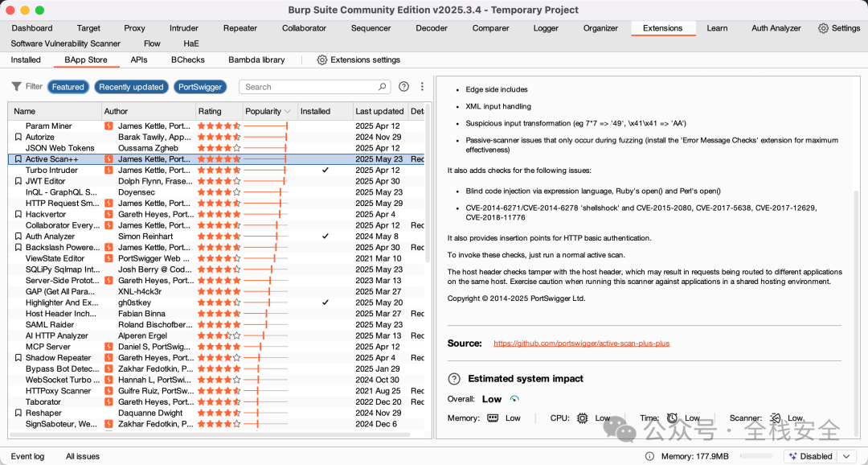This screenshot has height=465, width=868.
Task: Toggle the Featured filter chip
Action: [68, 86]
